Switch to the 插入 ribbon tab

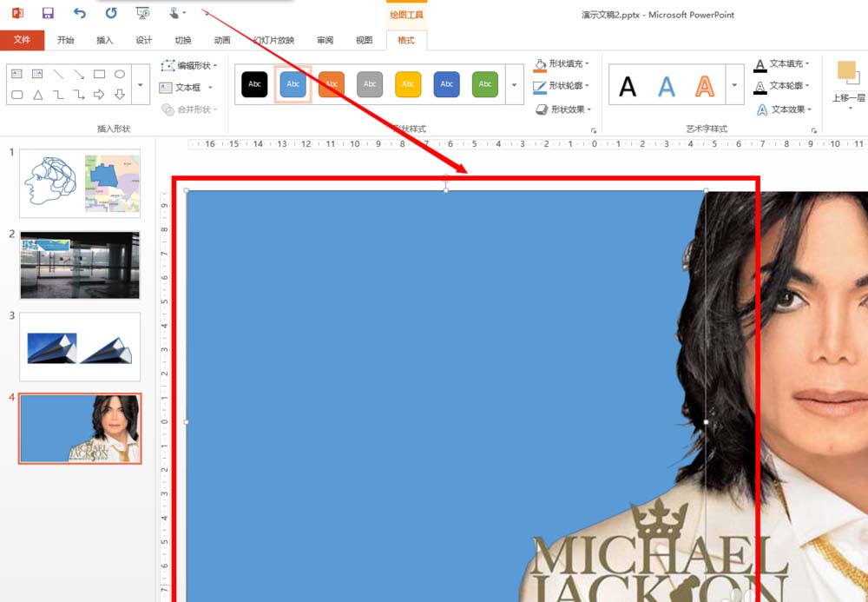(105, 40)
